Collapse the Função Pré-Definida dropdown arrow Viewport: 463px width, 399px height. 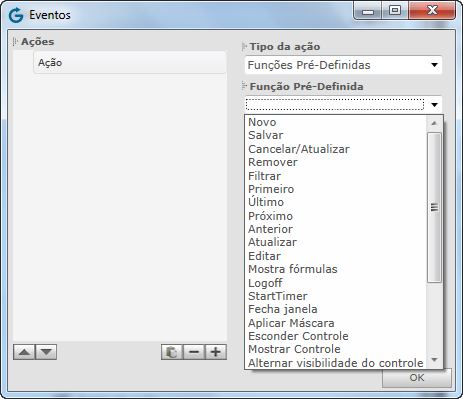pyautogui.click(x=434, y=105)
